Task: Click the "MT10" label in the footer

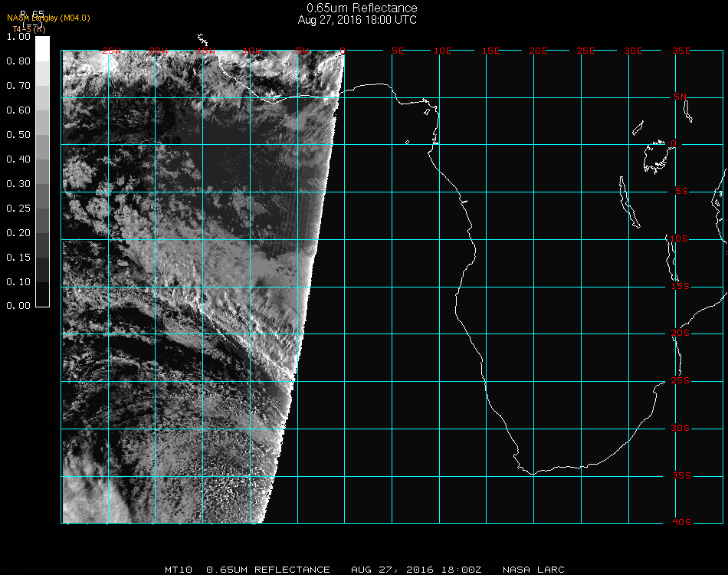Action: (x=177, y=570)
